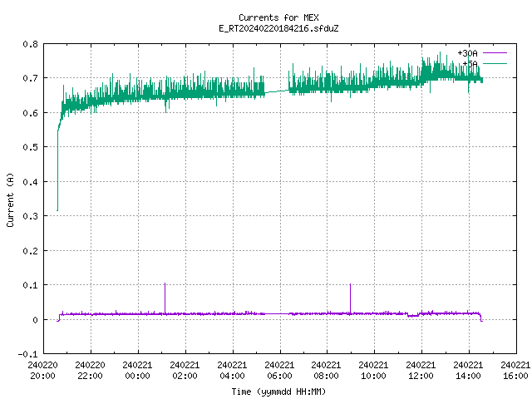Click the 240220 22:00 time tick label
This screenshot has height=399, width=532.
[x=91, y=371]
